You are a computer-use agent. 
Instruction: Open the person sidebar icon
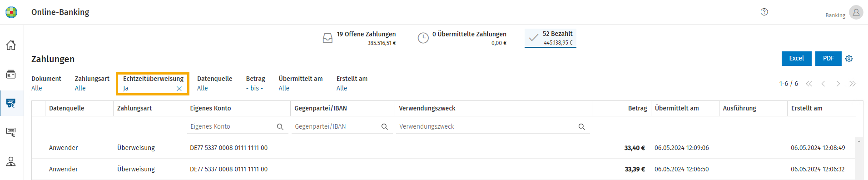tap(11, 161)
